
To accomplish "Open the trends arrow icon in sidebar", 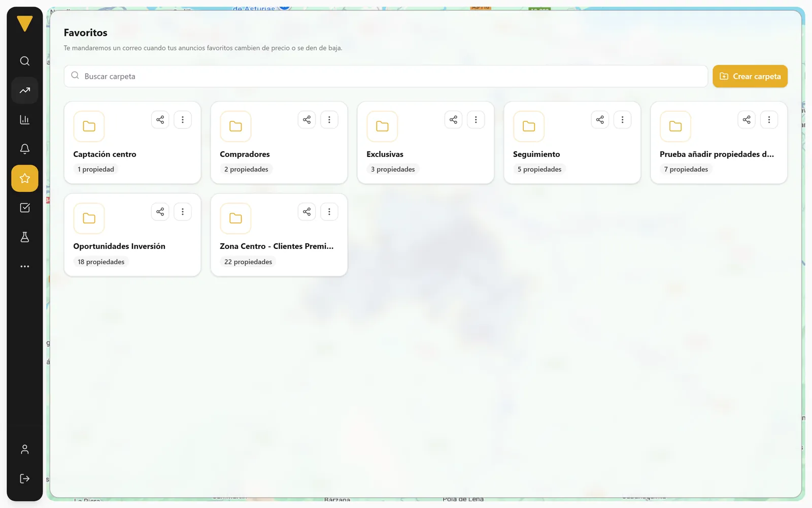I will click(24, 90).
